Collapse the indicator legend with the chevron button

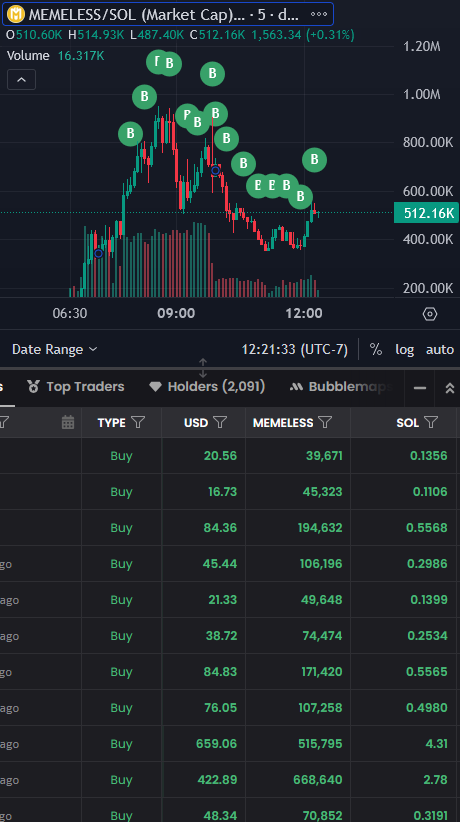pos(22,80)
